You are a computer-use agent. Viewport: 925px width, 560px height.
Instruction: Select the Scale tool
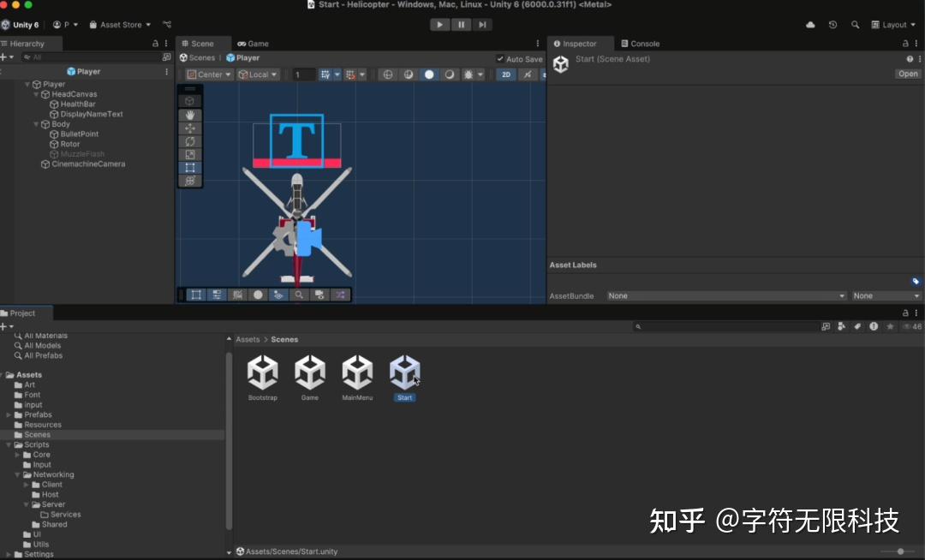coord(190,154)
